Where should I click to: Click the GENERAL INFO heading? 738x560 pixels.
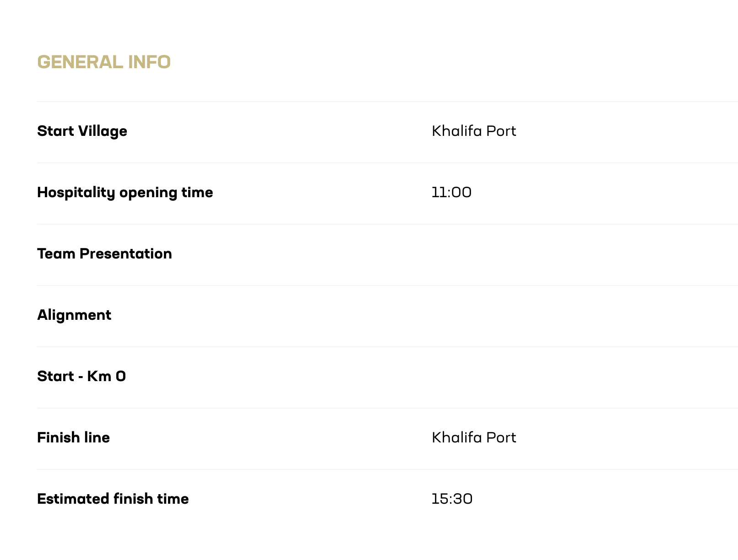pyautogui.click(x=104, y=62)
